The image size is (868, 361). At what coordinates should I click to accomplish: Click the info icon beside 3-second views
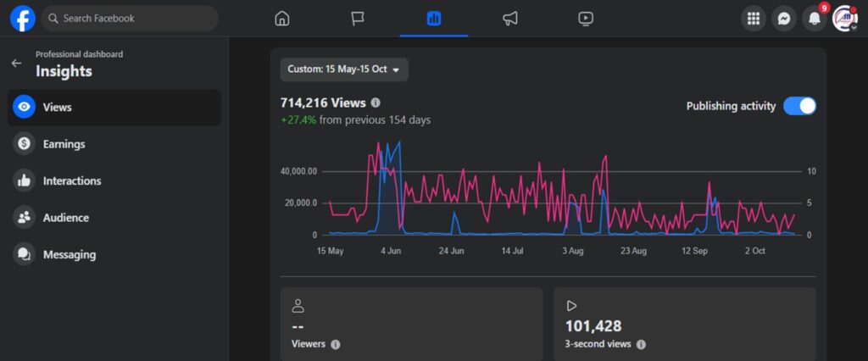pyautogui.click(x=641, y=344)
